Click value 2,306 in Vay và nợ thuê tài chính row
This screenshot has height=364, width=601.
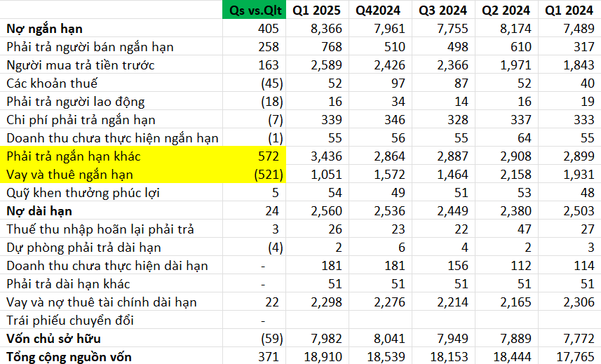[x=579, y=302]
